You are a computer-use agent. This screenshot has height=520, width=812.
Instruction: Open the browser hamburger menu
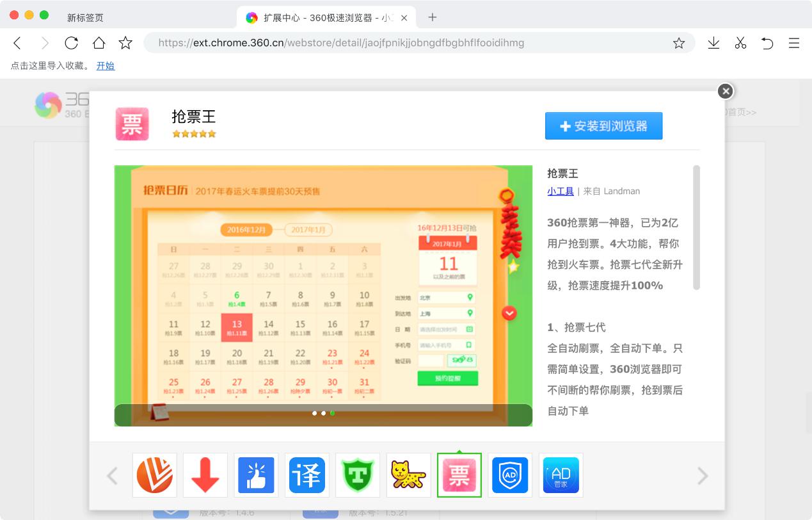794,43
